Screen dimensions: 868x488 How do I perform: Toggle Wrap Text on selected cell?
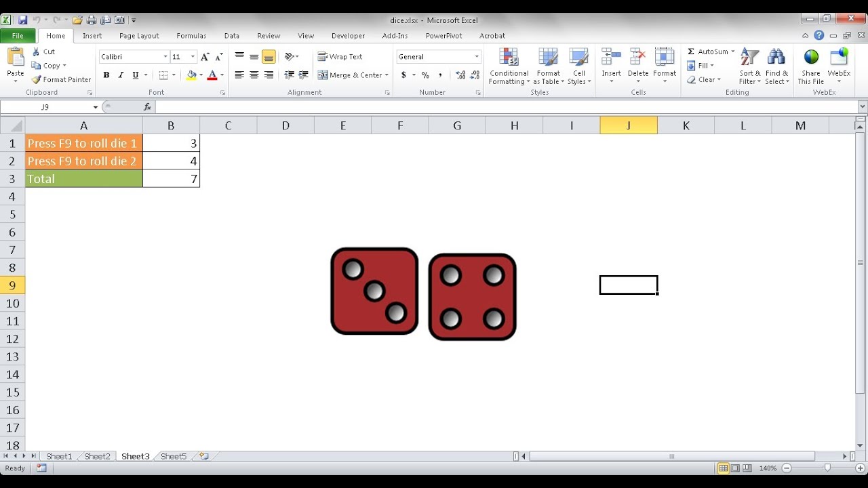click(340, 57)
